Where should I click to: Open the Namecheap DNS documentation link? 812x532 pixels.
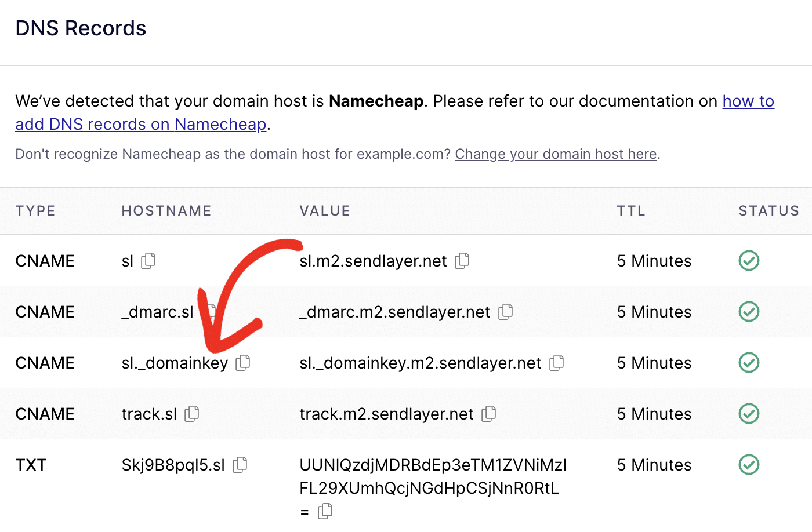coord(748,101)
